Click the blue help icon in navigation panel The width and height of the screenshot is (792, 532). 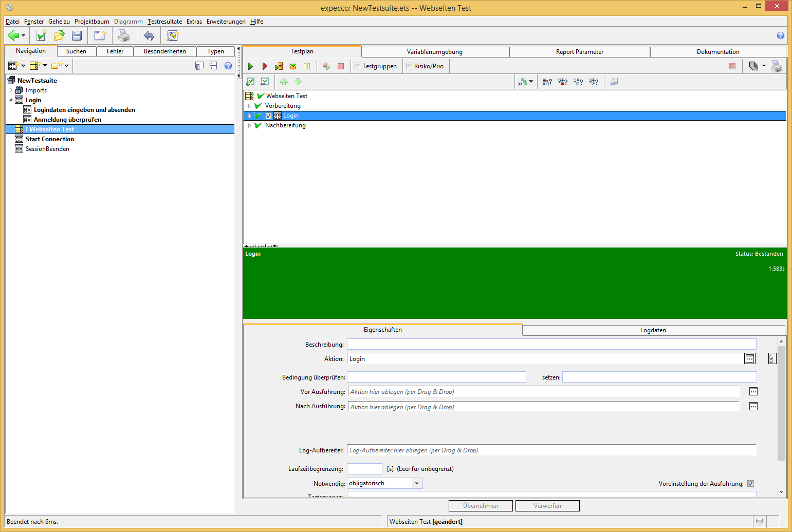tap(228, 66)
